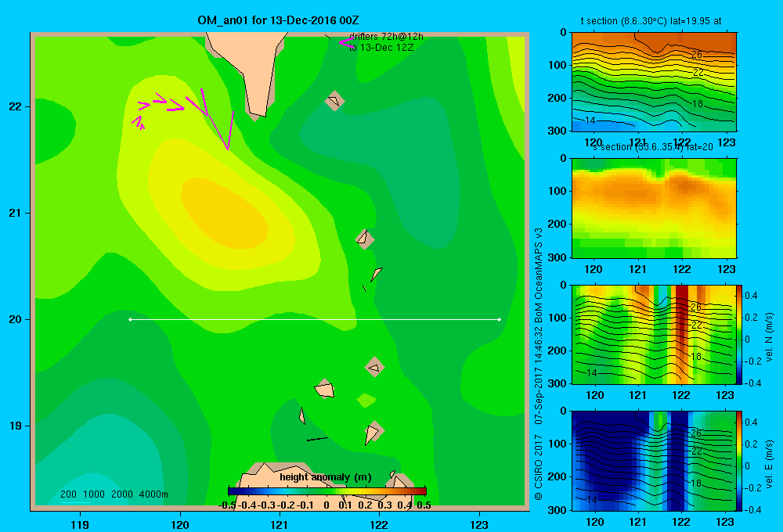Screen dimensions: 783x532
Task: Click the vel. E colour scale bar
Action: [x=739, y=461]
